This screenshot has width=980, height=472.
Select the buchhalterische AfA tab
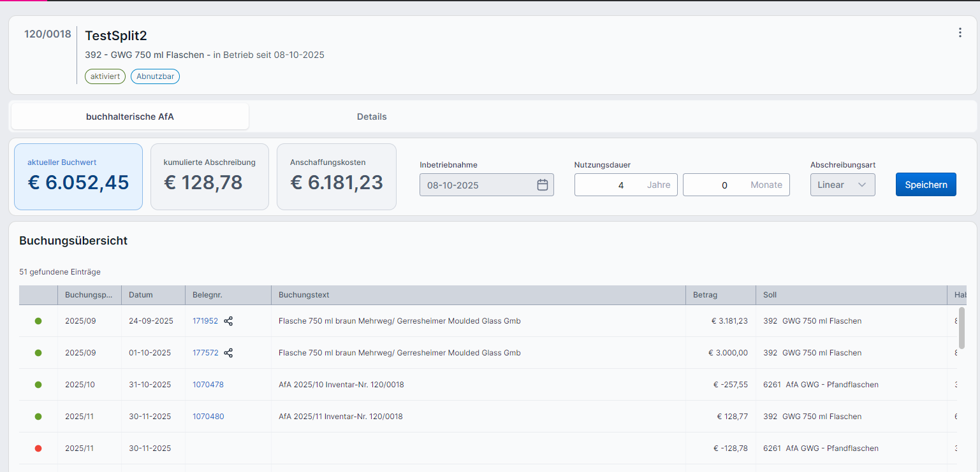coord(130,117)
